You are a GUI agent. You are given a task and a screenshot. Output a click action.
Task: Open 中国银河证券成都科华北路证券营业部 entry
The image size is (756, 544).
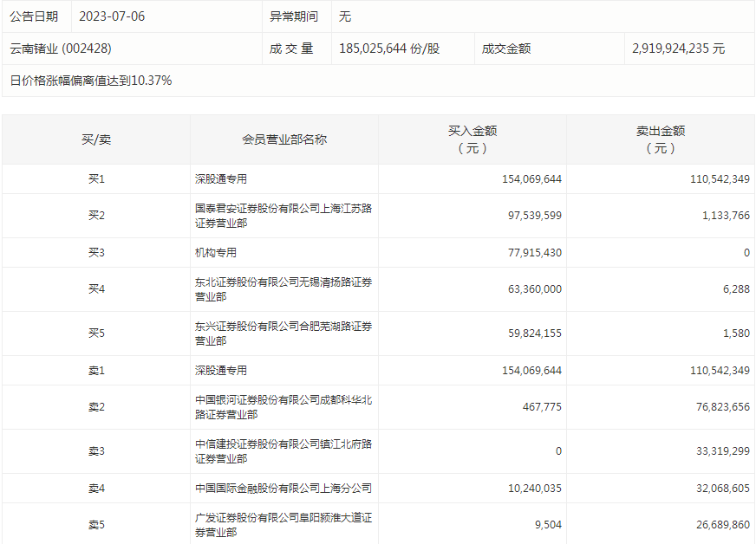[x=283, y=407]
